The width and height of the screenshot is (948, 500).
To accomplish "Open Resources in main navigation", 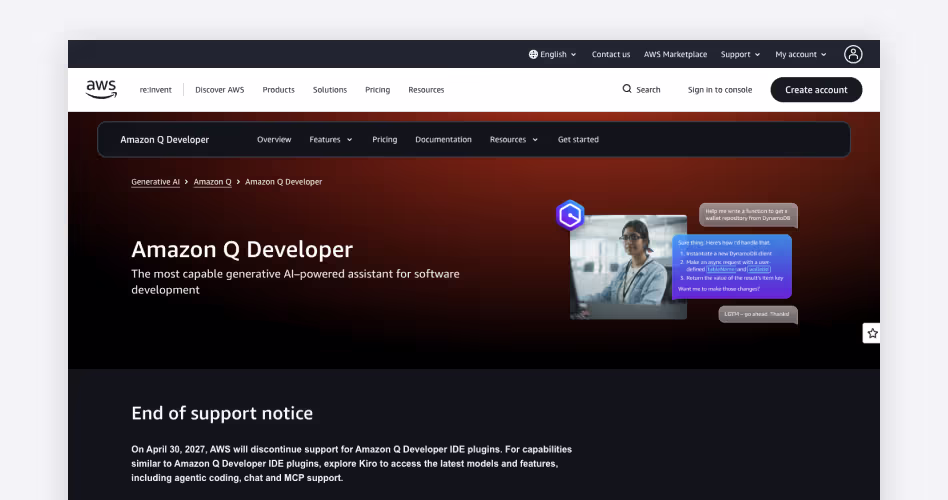I will [x=426, y=89].
